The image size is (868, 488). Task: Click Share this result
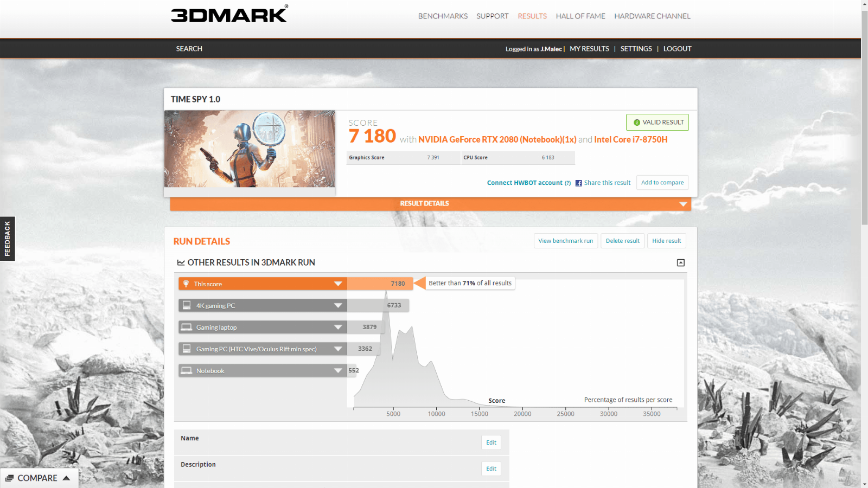click(x=607, y=183)
